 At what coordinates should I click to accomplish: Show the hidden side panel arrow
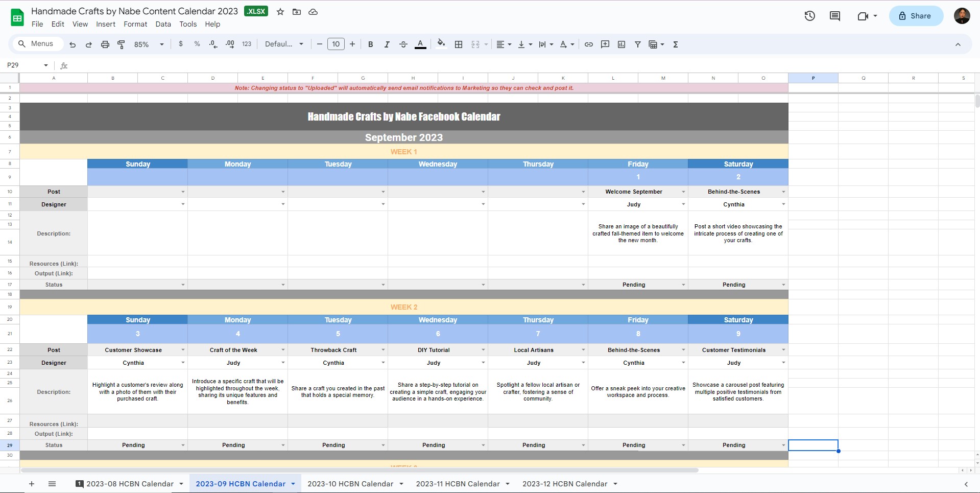coord(966,484)
